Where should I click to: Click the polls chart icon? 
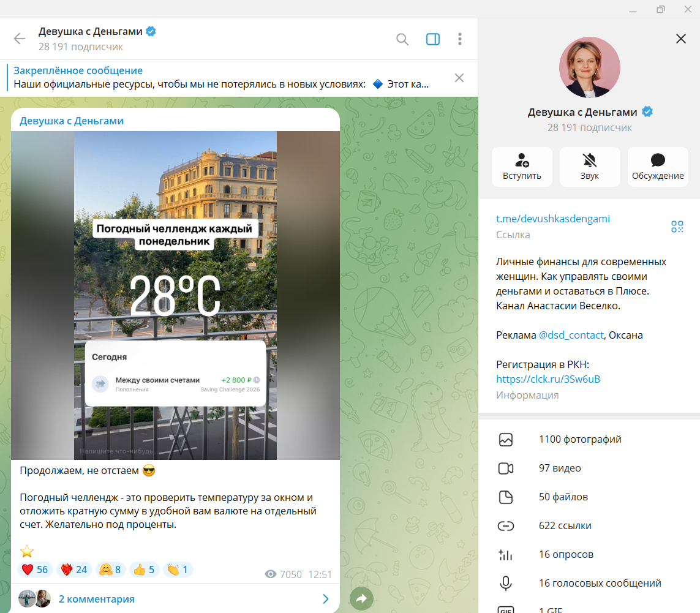505,554
